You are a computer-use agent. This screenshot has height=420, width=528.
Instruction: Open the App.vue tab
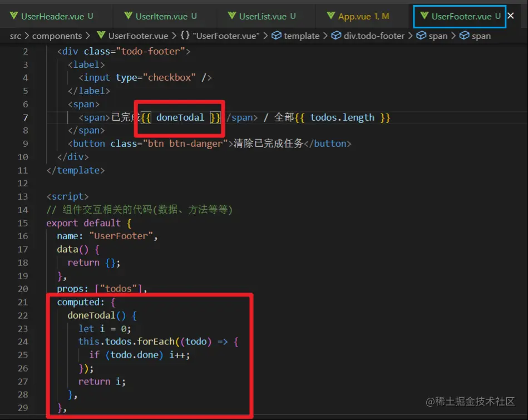coord(358,16)
